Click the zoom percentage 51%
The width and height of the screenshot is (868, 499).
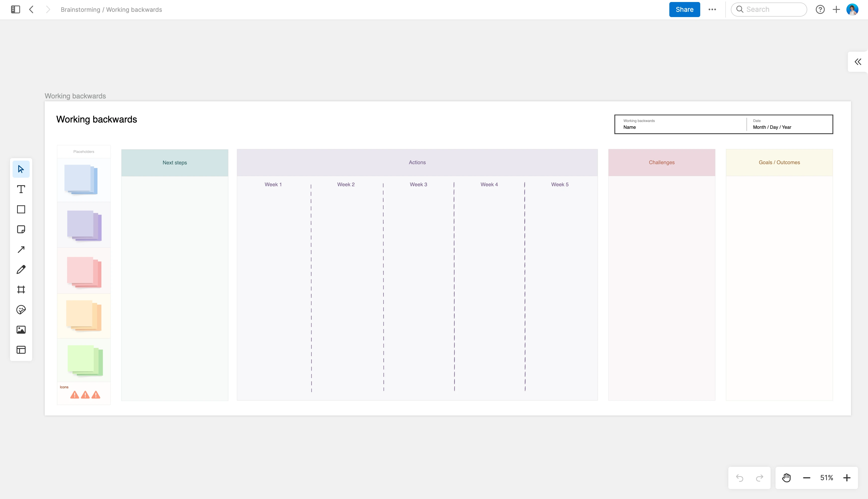827,478
